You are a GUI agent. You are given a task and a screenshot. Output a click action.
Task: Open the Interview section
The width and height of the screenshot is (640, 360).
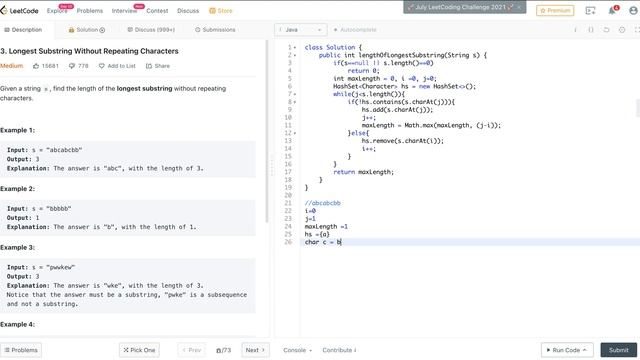click(124, 11)
